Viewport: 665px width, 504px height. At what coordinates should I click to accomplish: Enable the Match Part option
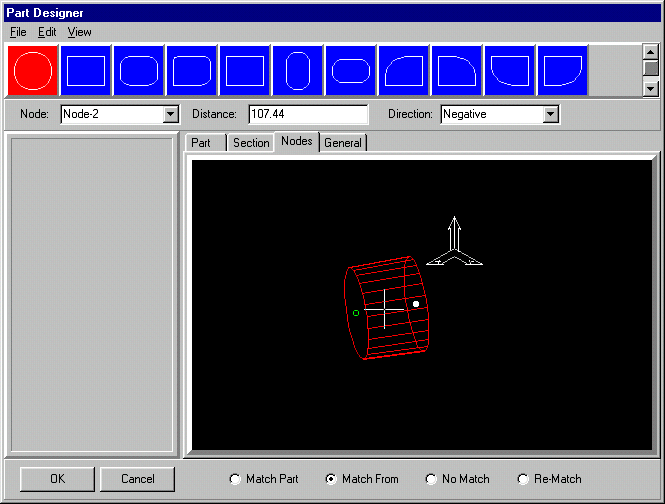236,479
